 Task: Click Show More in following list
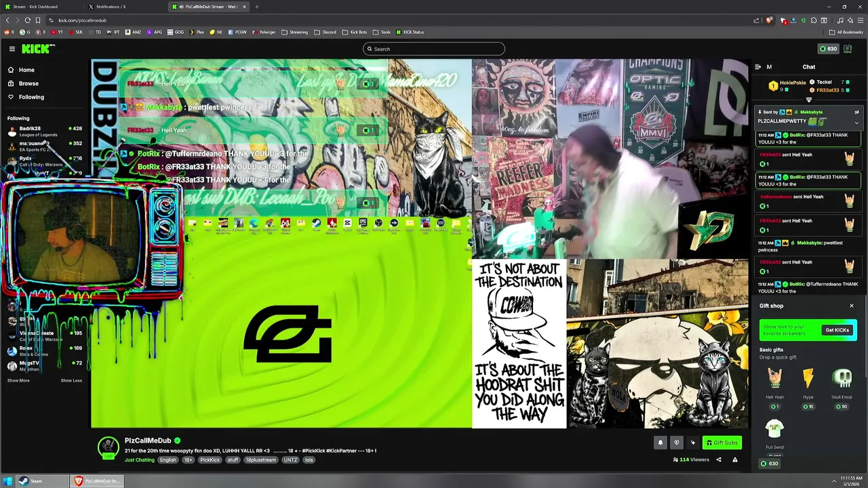18,380
